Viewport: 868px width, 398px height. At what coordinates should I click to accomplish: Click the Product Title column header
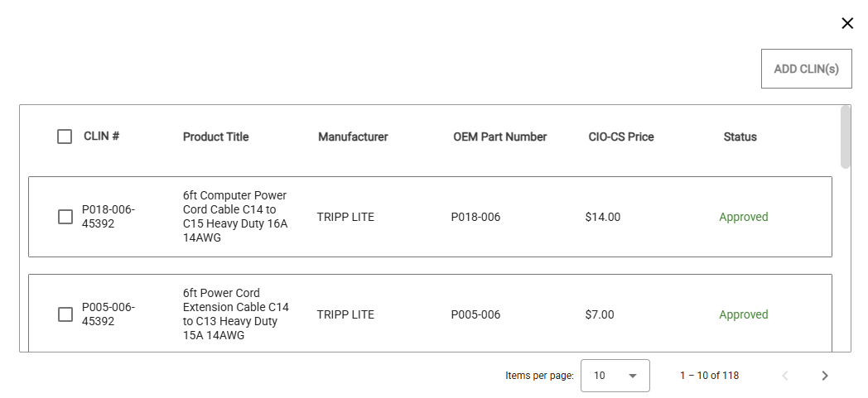pyautogui.click(x=215, y=137)
